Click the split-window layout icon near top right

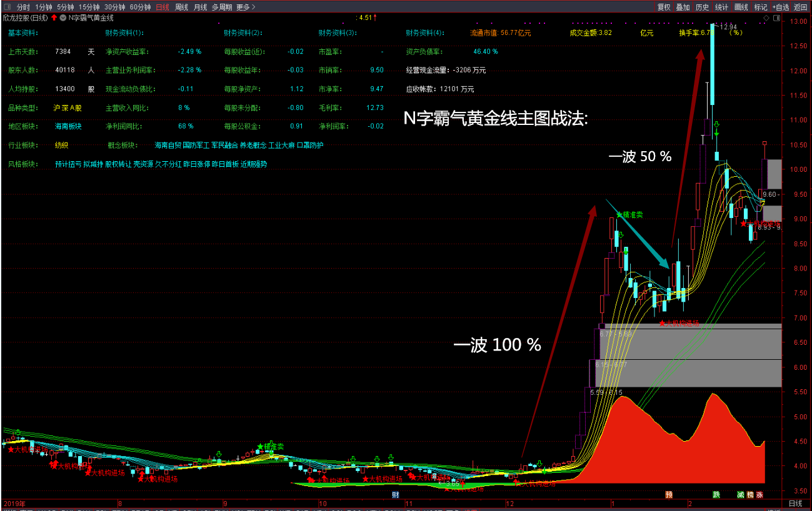777,18
